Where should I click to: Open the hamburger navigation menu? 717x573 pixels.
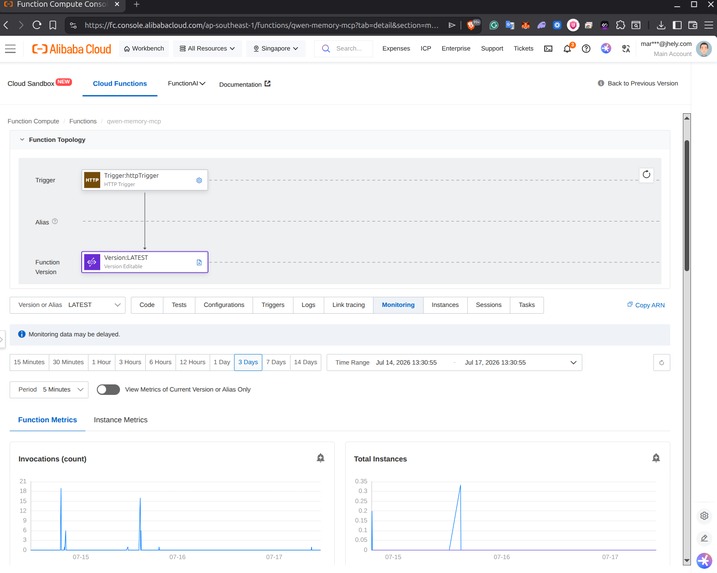point(10,48)
